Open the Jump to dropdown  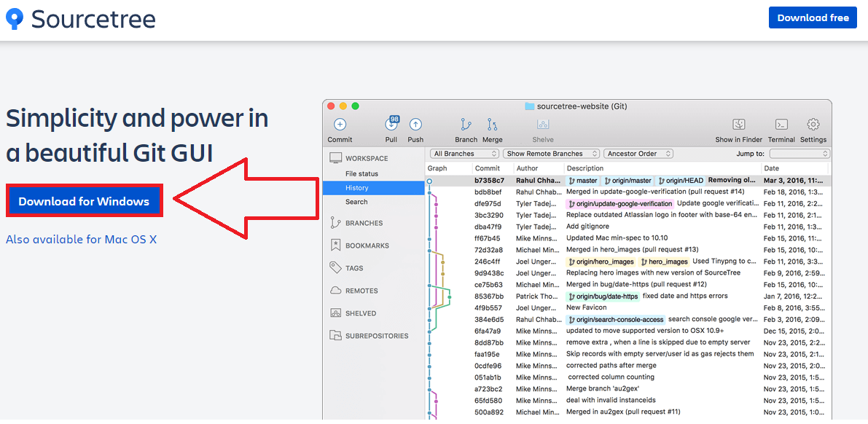point(800,154)
